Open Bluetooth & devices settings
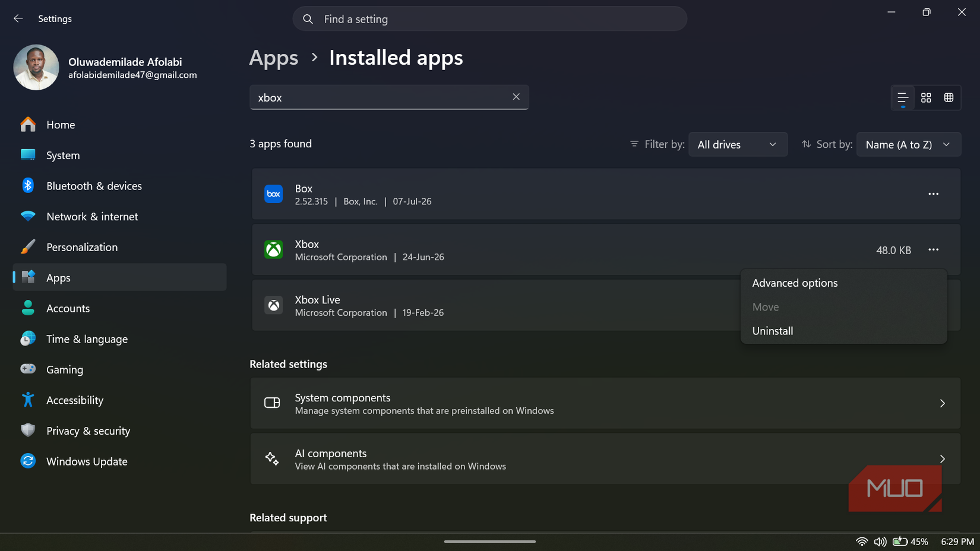 [119, 186]
